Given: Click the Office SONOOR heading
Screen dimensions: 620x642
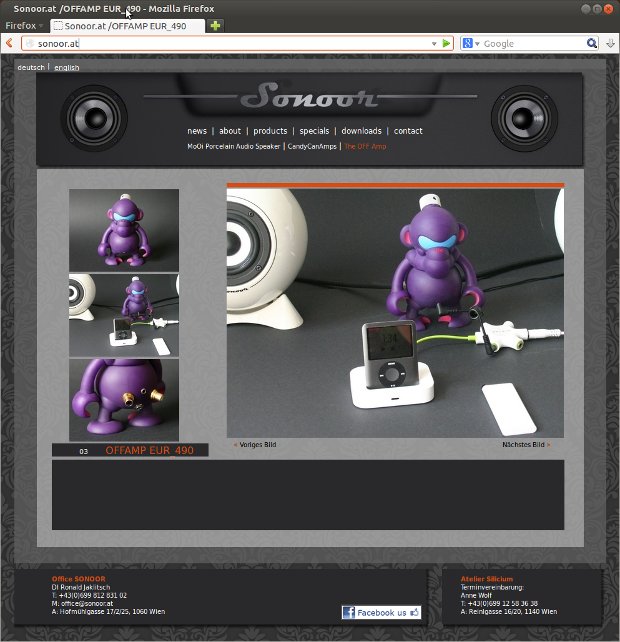Looking at the screenshot, I should pyautogui.click(x=78, y=579).
